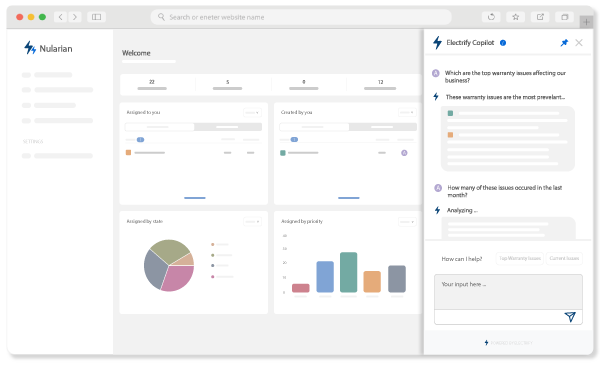Open the sidebar item below the SETTINGS label
Image resolution: width=600 pixels, height=365 pixels.
point(57,156)
